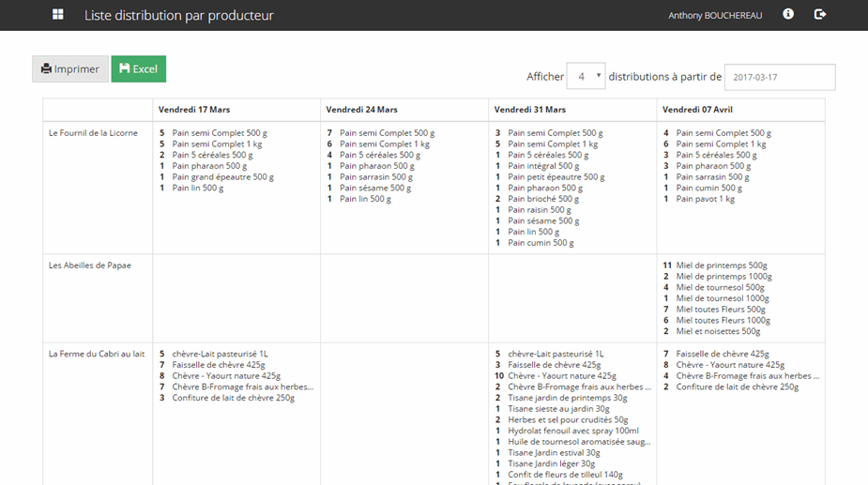Select the Vendredi 24 Mars column header
Screen dimensions: 868x485
[361, 110]
